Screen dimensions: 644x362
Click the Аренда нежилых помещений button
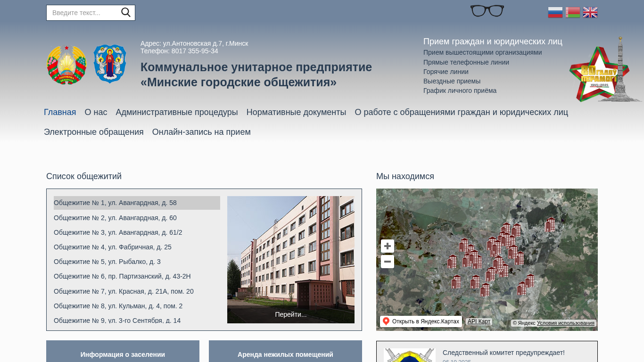tap(285, 354)
